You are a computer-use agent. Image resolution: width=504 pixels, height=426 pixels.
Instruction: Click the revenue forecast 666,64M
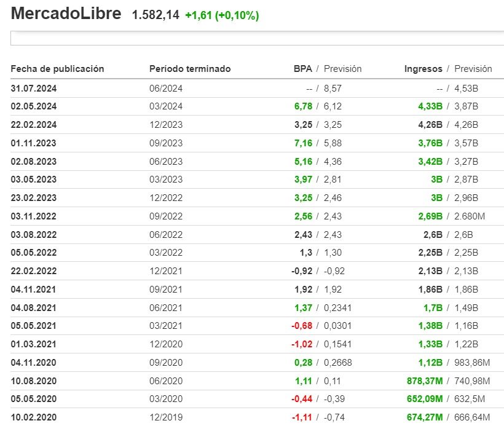472,417
